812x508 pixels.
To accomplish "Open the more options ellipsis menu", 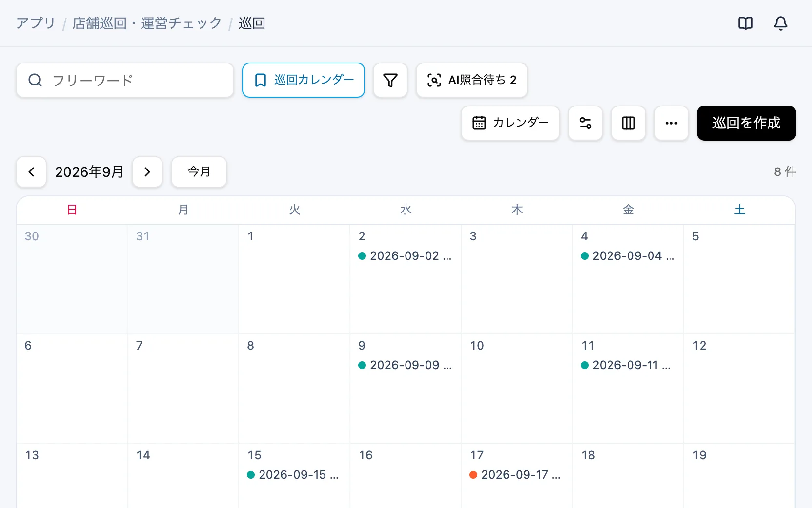I will pyautogui.click(x=671, y=123).
